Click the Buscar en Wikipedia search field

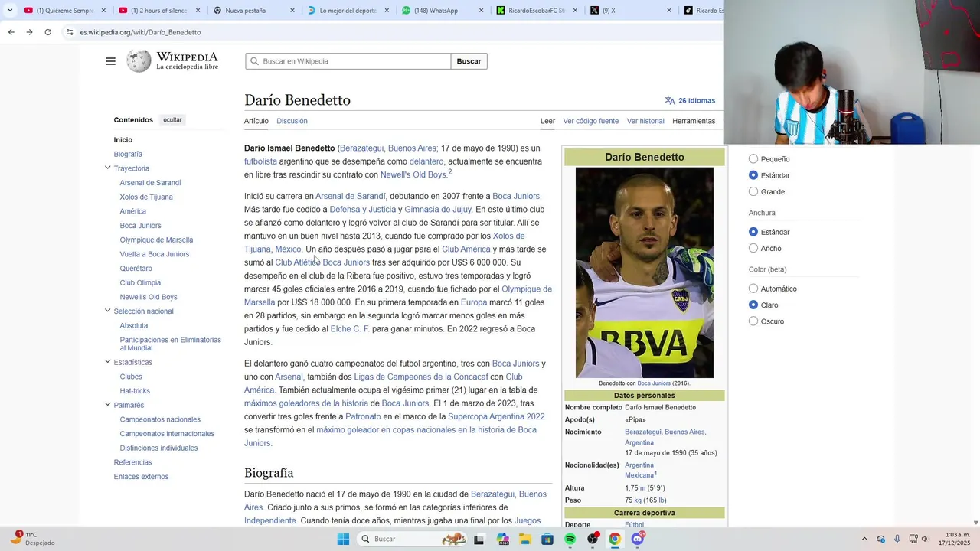point(348,61)
